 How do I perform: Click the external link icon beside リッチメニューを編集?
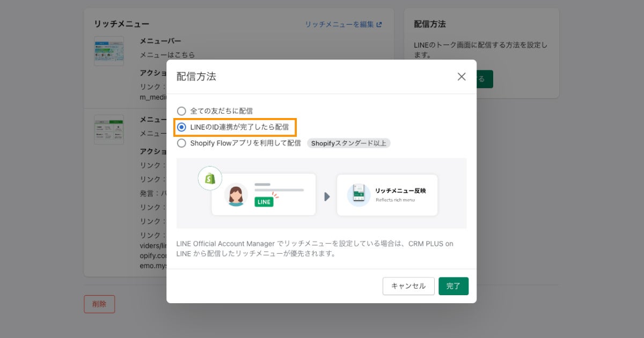[x=380, y=24]
